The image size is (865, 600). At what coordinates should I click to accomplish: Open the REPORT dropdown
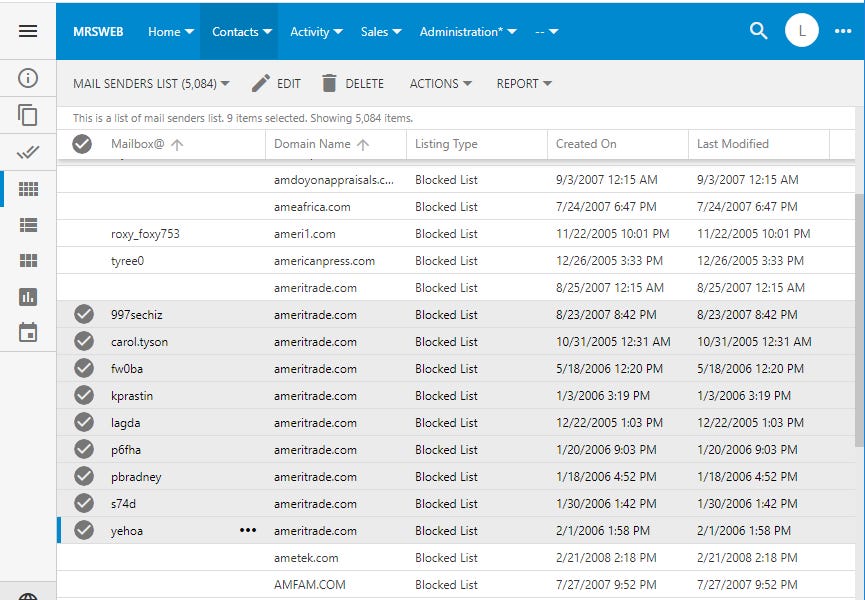tap(523, 84)
